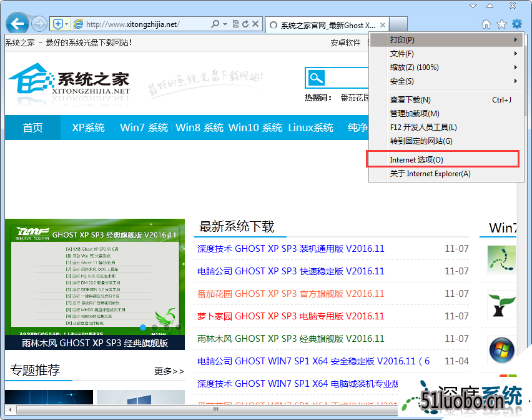Toggle the Compatibility View icon
Image resolution: width=532 pixels, height=420 pixels.
click(x=235, y=24)
